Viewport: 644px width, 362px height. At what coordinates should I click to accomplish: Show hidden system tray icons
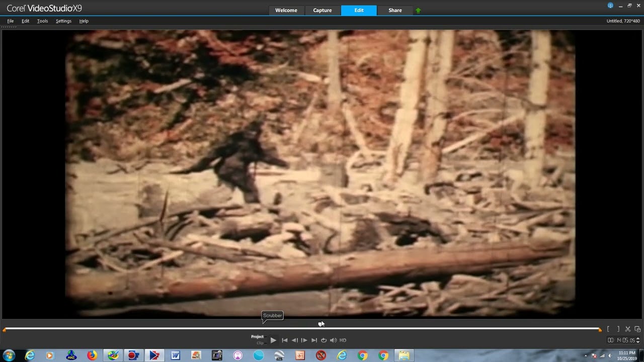point(586,356)
